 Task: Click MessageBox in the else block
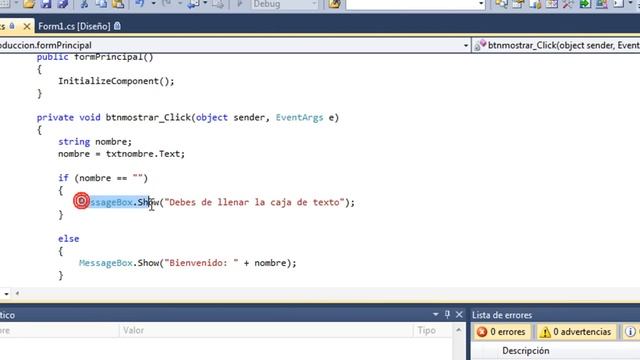(x=106, y=263)
